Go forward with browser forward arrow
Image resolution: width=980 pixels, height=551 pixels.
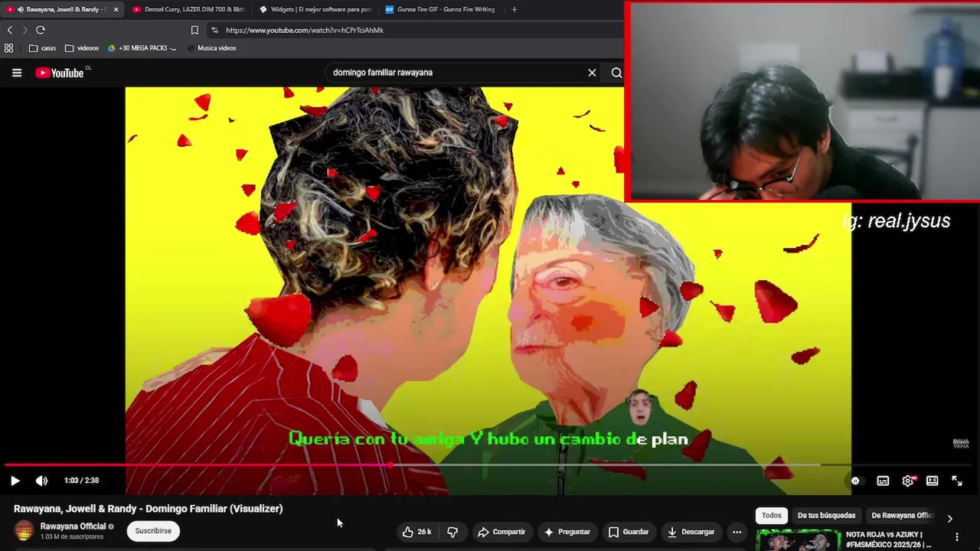tap(24, 30)
